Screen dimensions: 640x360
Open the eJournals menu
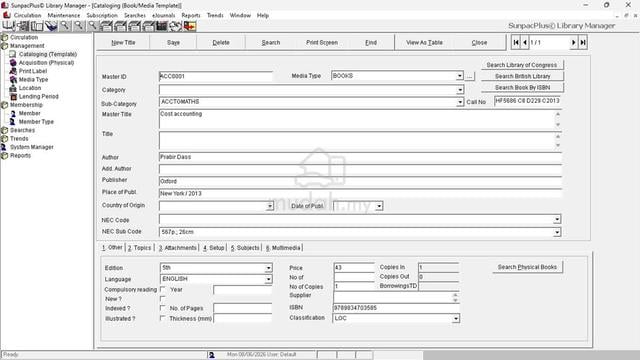pos(164,15)
